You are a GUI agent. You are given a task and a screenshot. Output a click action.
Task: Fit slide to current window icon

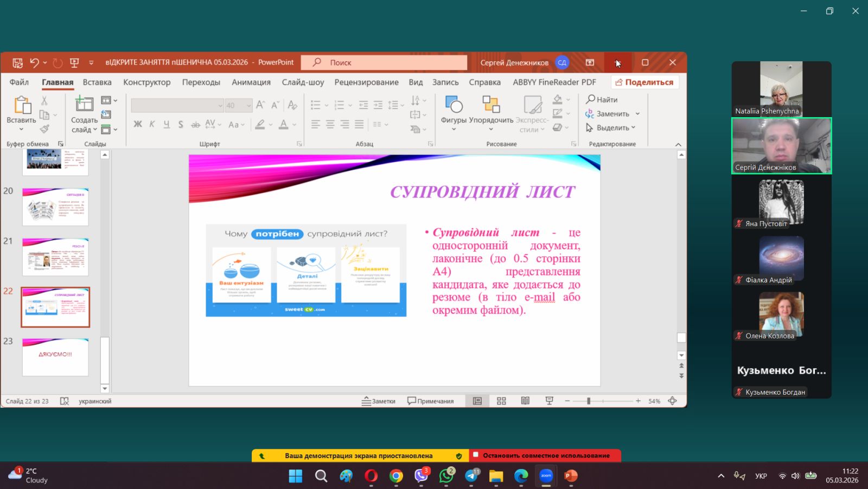tap(672, 401)
